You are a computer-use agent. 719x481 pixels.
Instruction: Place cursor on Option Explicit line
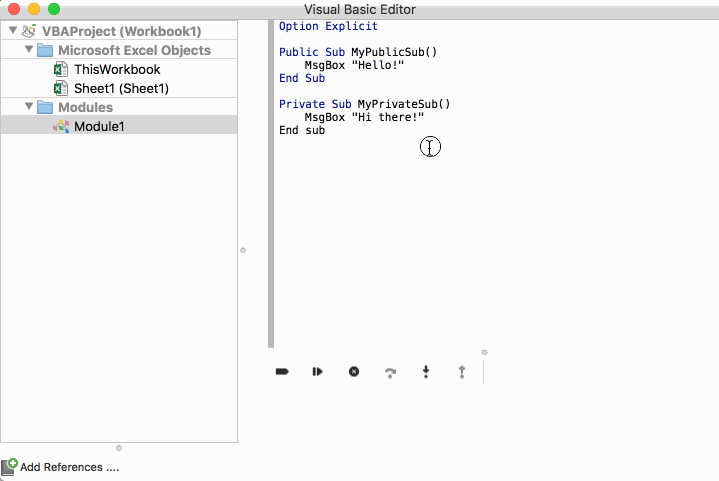(x=328, y=26)
